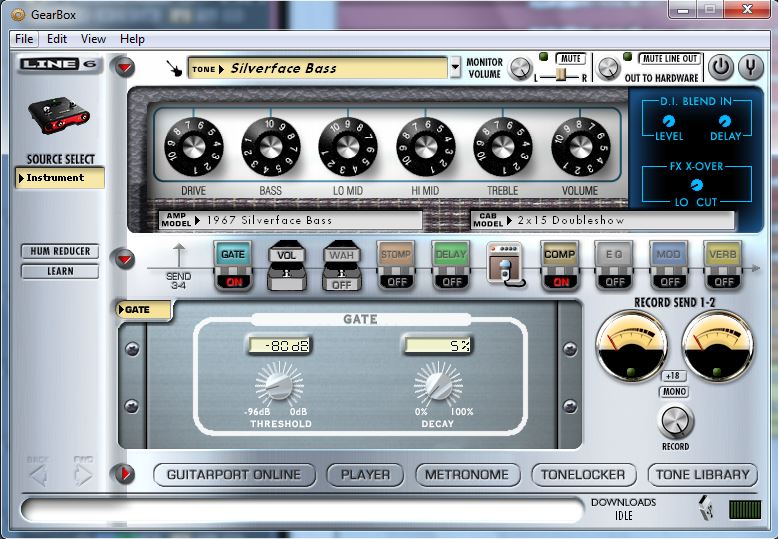The width and height of the screenshot is (778, 539).
Task: Toggle the Wah OFF switch
Action: 342,284
